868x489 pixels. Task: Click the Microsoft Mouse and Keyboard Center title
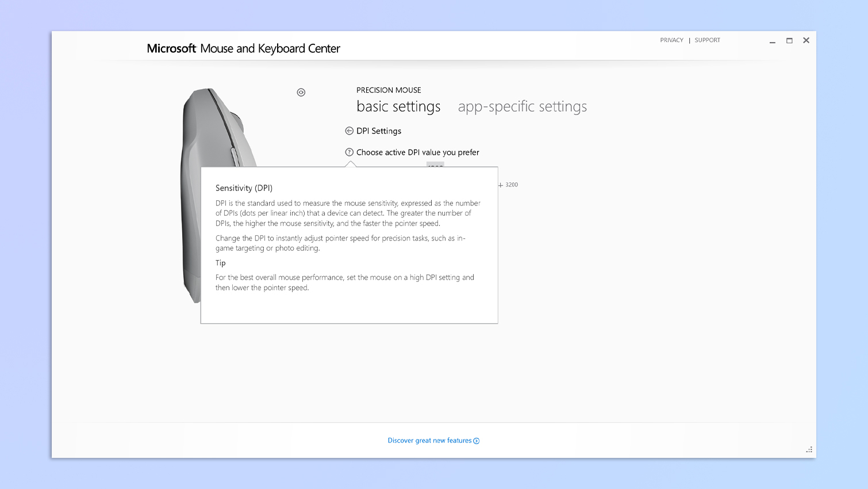[x=243, y=48]
